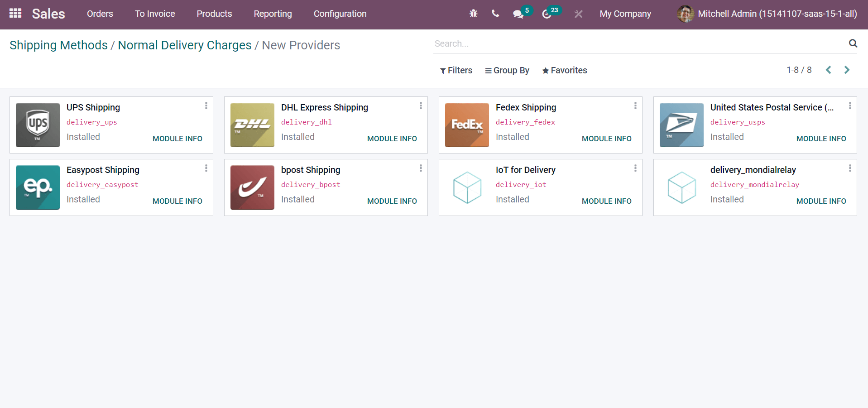Image resolution: width=868 pixels, height=408 pixels.
Task: Open Module Info for Easypost Shipping
Action: 177,201
